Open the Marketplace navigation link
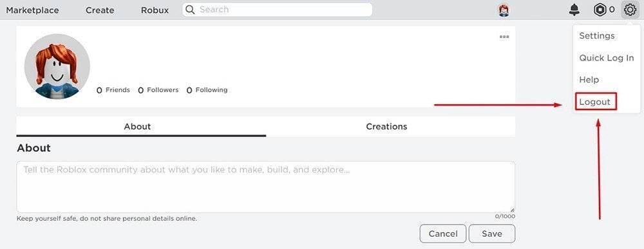The height and width of the screenshot is (249, 644). pyautogui.click(x=32, y=10)
